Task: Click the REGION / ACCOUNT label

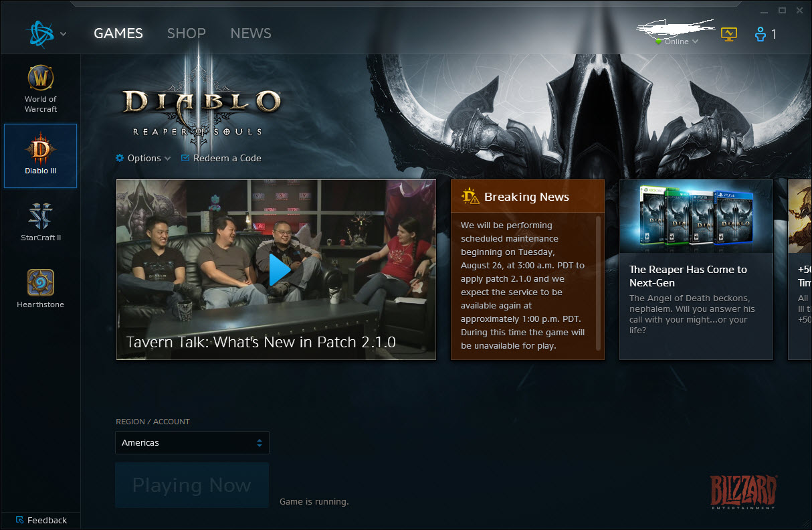Action: 153,422
